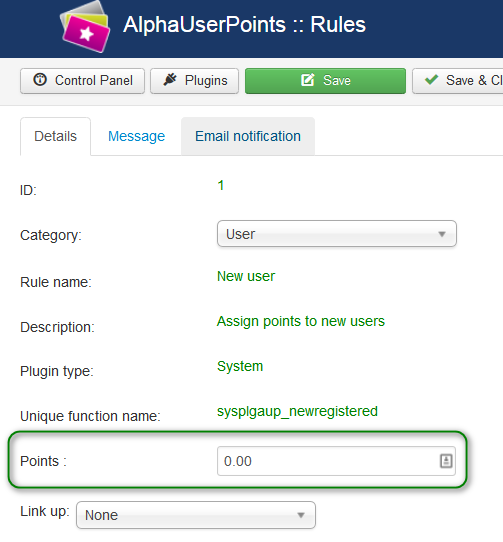
Task: Focus the Points input field
Action: [x=336, y=461]
